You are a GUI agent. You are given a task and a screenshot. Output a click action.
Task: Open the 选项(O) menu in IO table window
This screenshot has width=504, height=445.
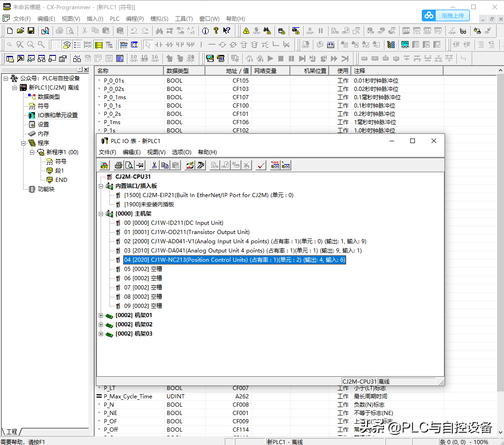[x=181, y=152]
